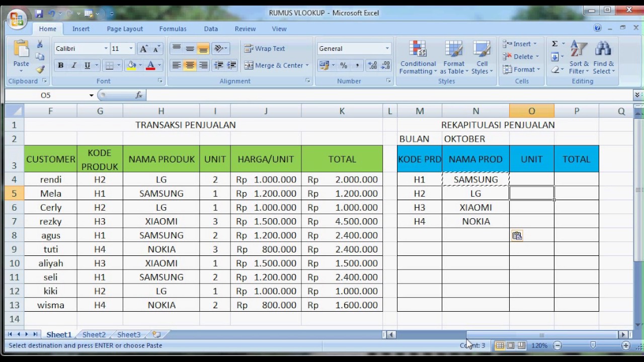Viewport: 644px width, 362px height.
Task: Switch to Page Layout view button
Action: tap(511, 345)
